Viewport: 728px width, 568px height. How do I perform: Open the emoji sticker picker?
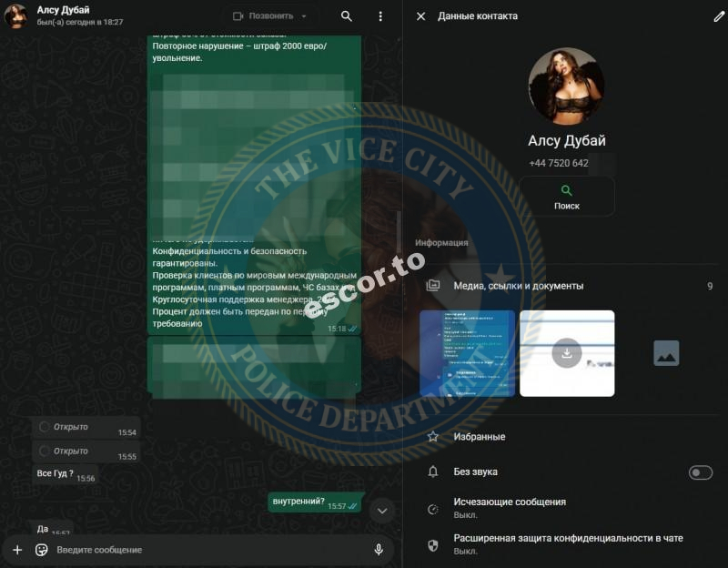pos(41,550)
